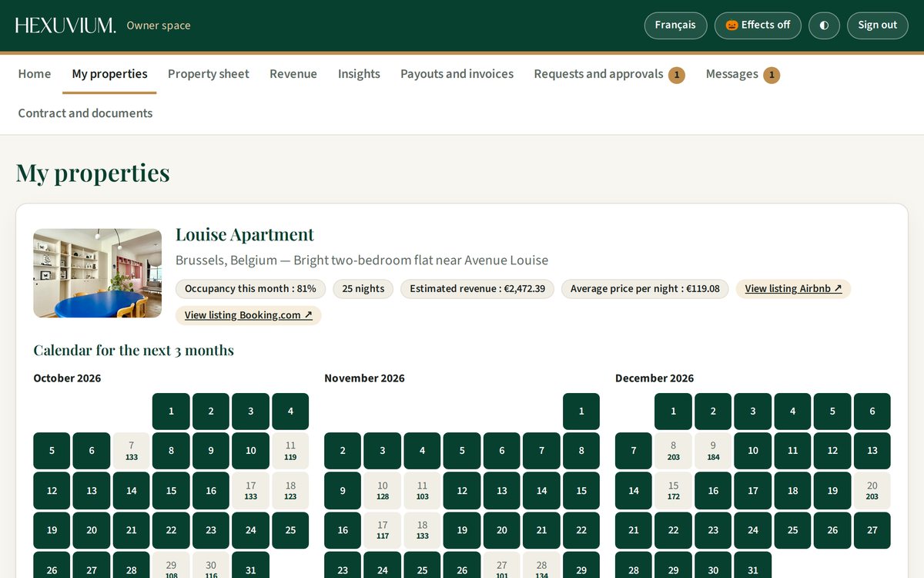The height and width of the screenshot is (578, 924).
Task: Turn on the Effects off toggle
Action: tap(758, 25)
